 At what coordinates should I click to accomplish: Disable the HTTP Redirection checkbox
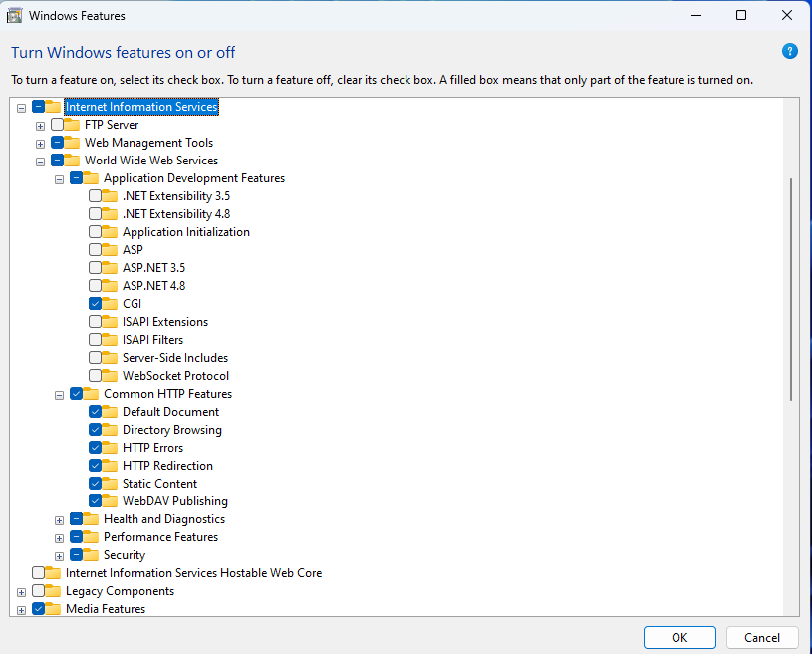pos(95,466)
